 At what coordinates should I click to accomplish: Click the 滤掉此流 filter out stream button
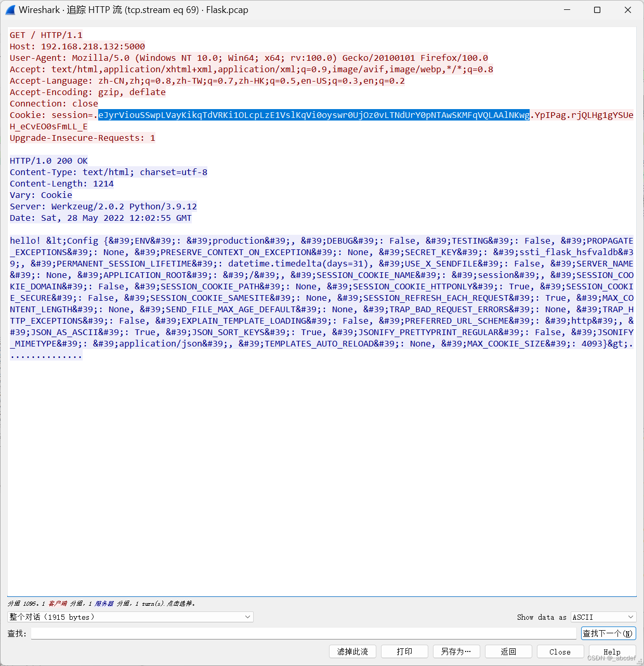[352, 651]
